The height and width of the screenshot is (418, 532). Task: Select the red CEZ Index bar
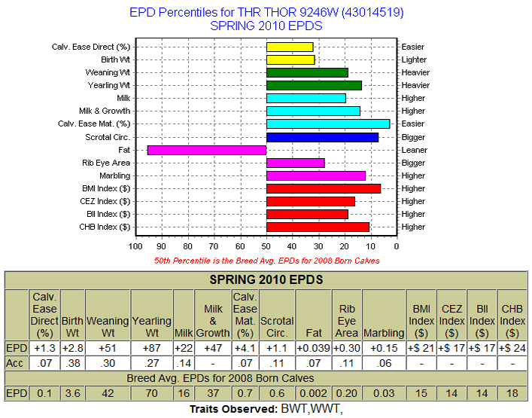311,201
